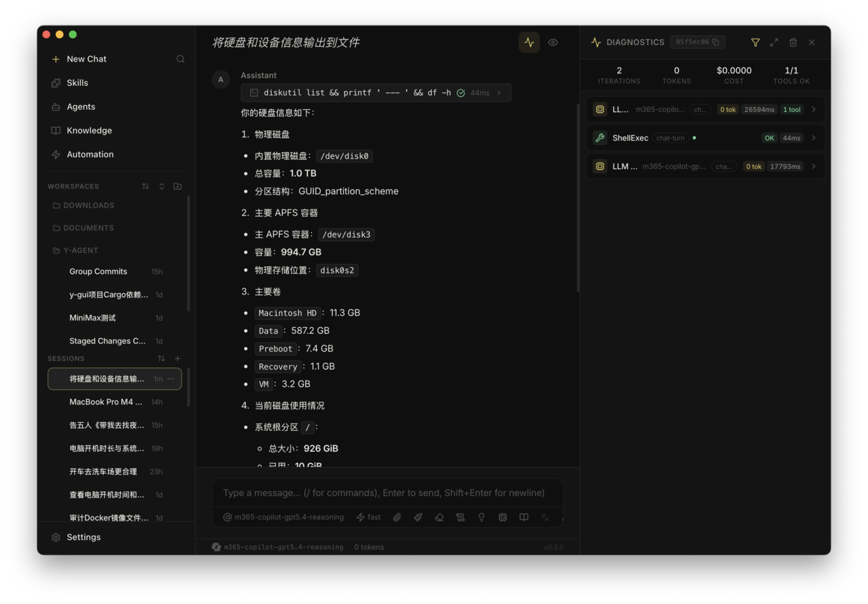Click the chip processor icon in input toolbar
The height and width of the screenshot is (604, 868).
[502, 517]
